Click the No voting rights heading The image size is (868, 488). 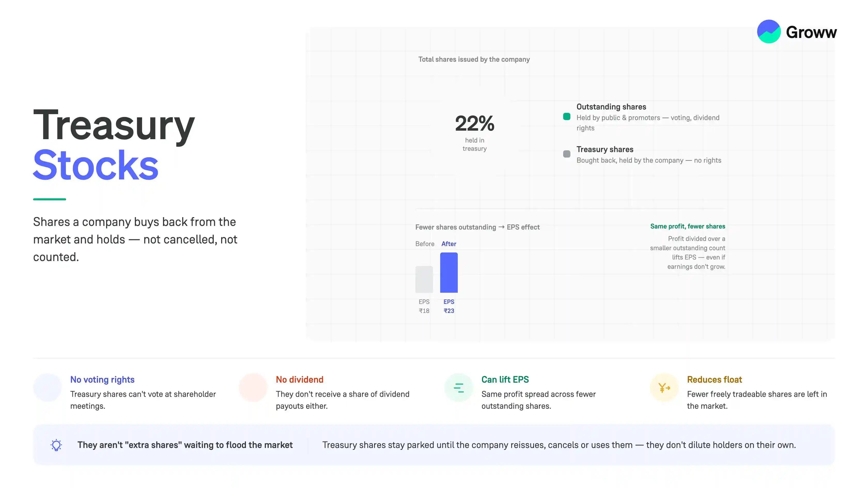pyautogui.click(x=102, y=380)
